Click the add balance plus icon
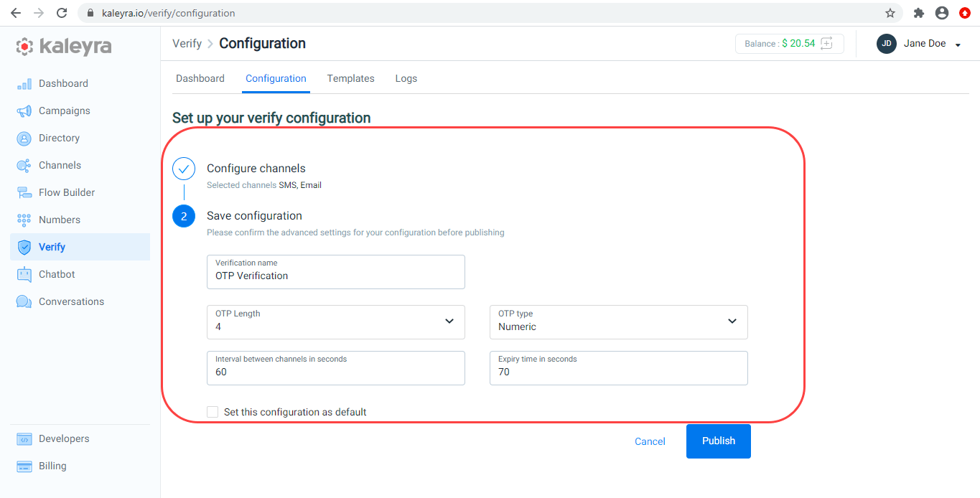This screenshot has height=498, width=980. click(826, 43)
